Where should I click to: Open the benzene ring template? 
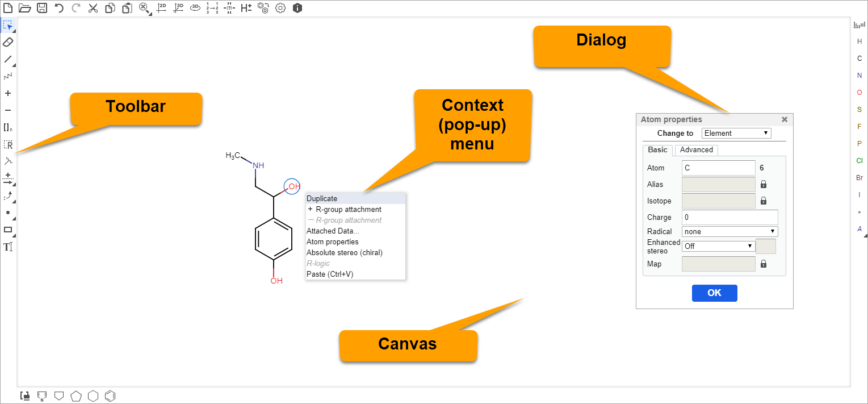point(111,395)
